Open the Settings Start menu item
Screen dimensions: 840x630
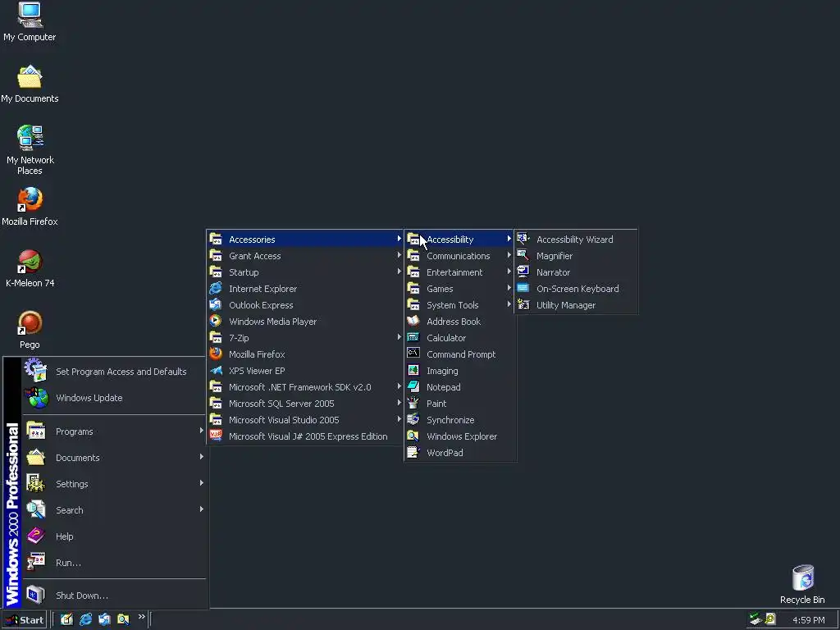pos(114,484)
